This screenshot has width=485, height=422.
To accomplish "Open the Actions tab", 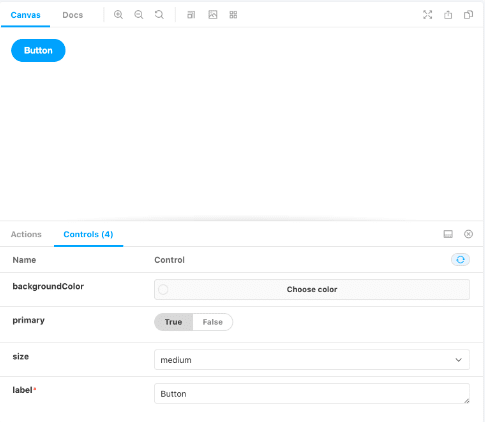I will coord(26,234).
